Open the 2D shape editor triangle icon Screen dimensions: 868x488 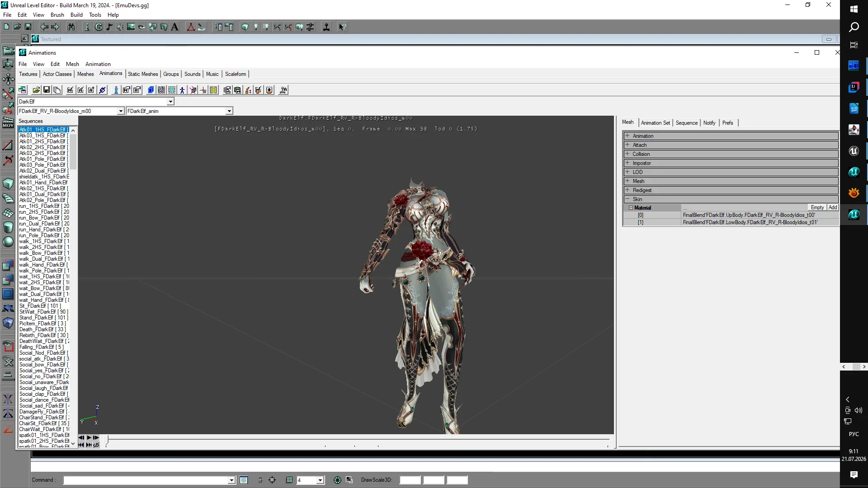[191, 27]
